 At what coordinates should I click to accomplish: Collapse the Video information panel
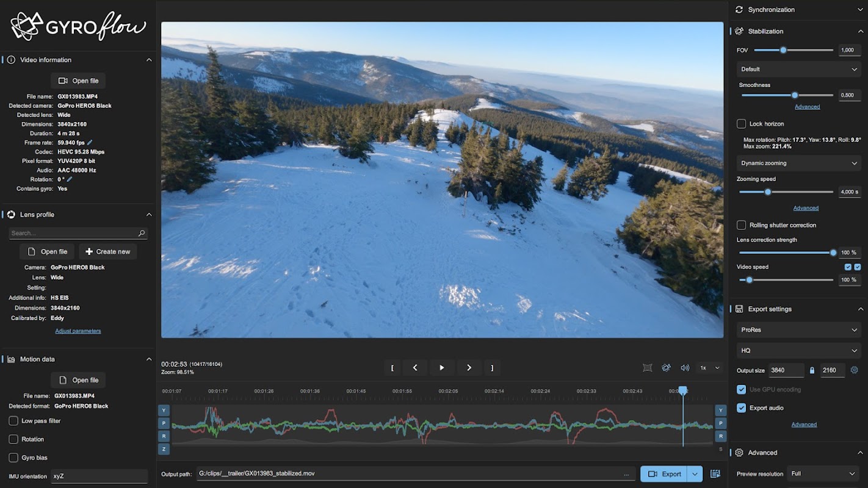(149, 60)
